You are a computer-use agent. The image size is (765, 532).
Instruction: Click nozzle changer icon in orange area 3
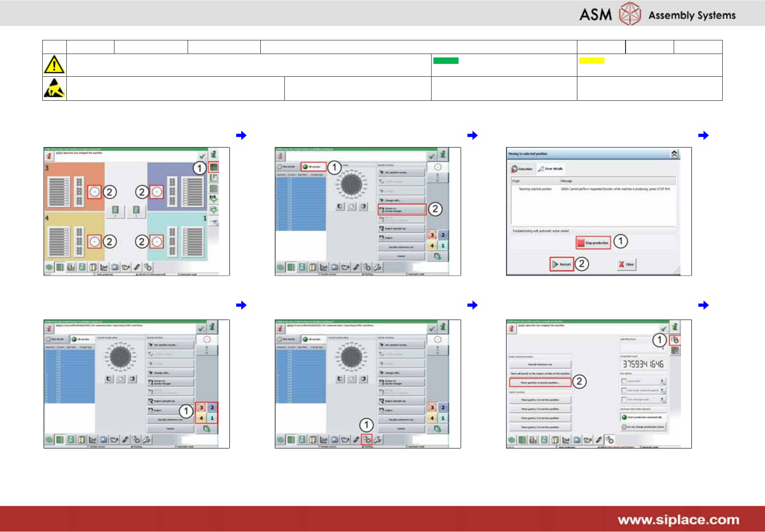pyautogui.click(x=94, y=192)
